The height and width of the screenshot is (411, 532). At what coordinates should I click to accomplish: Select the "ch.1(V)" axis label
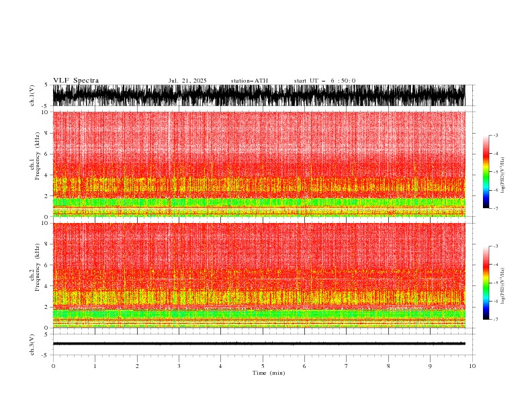(x=32, y=95)
